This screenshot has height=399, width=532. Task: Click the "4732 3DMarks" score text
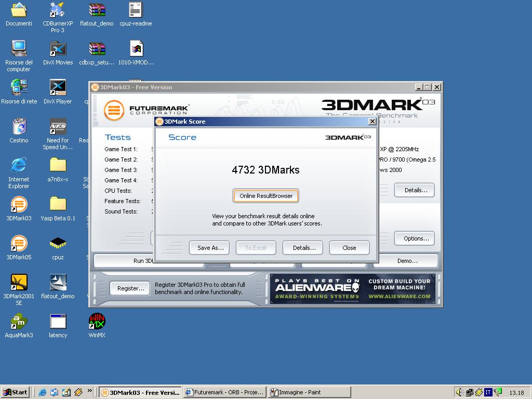266,170
